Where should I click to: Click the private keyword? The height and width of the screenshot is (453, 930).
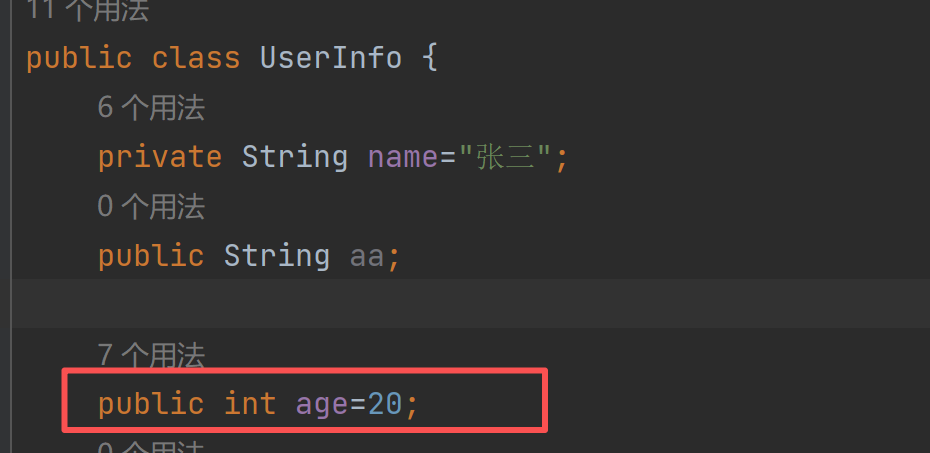click(x=160, y=157)
